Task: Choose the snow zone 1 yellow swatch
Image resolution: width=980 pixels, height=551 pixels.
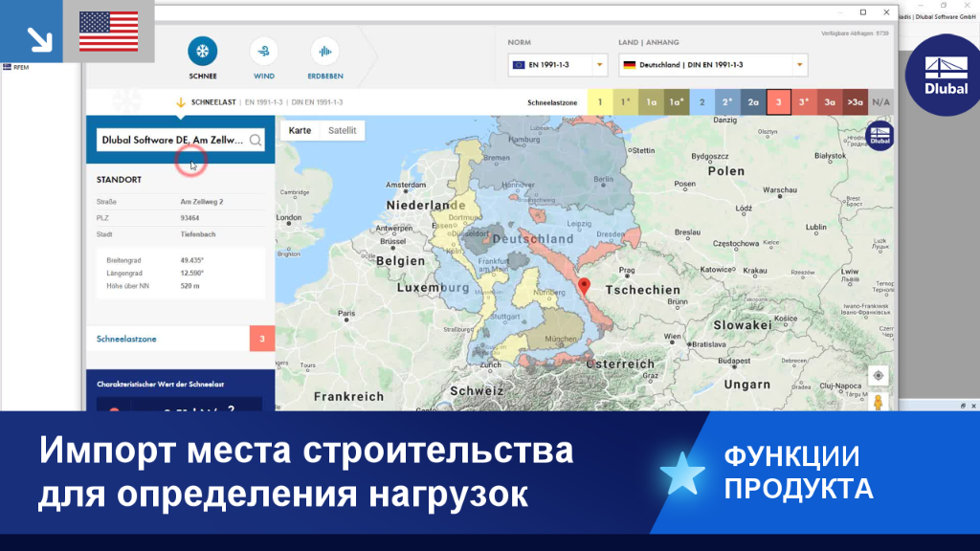Action: [600, 102]
